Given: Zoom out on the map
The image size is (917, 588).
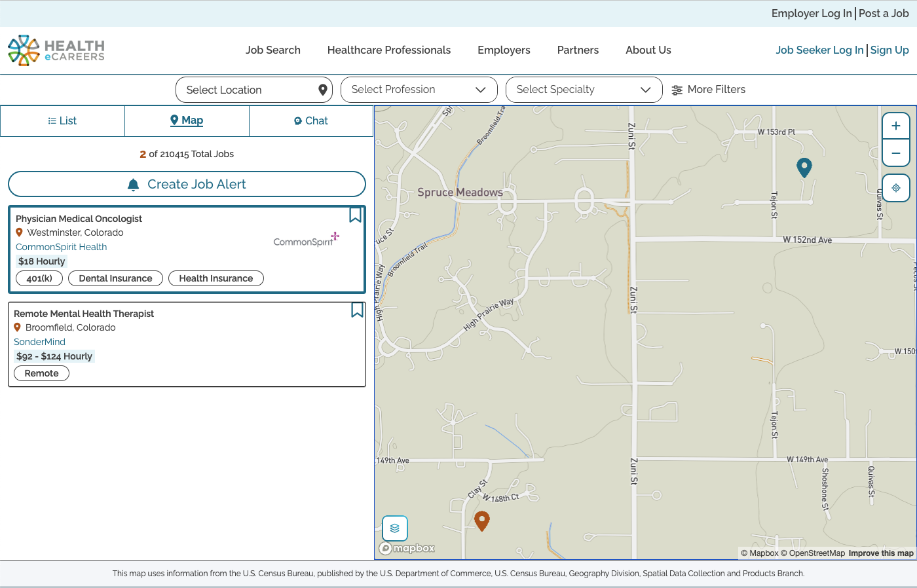Looking at the screenshot, I should [896, 153].
